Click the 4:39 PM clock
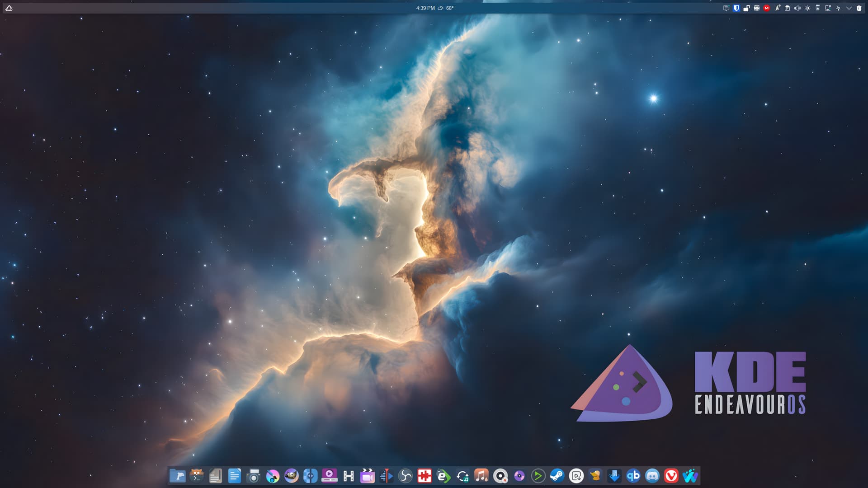The image size is (868, 488). click(x=425, y=8)
